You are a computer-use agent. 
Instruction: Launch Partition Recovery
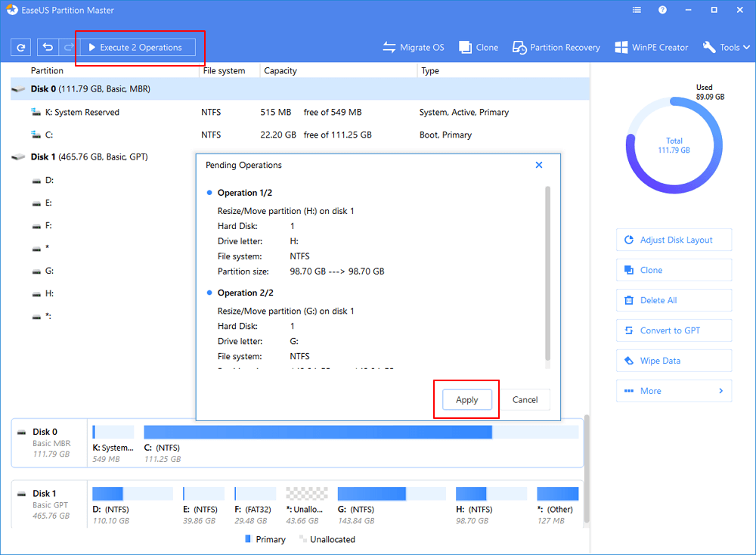tap(556, 48)
